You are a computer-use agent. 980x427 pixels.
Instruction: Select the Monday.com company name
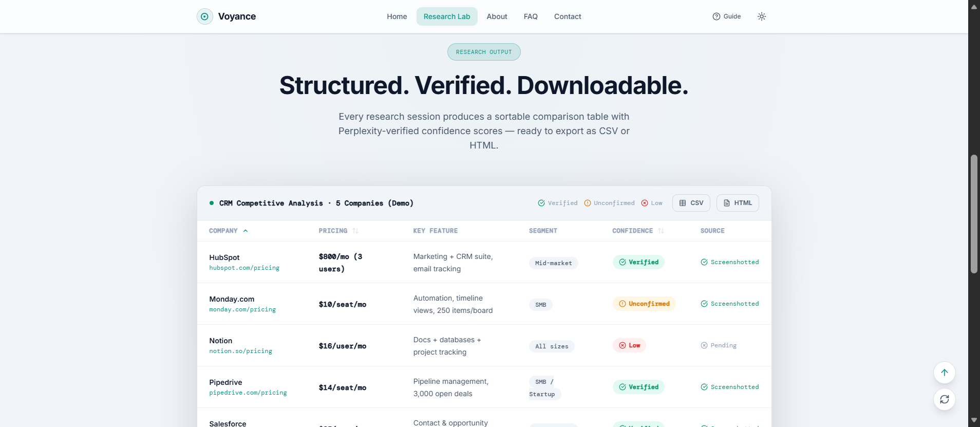tap(232, 299)
